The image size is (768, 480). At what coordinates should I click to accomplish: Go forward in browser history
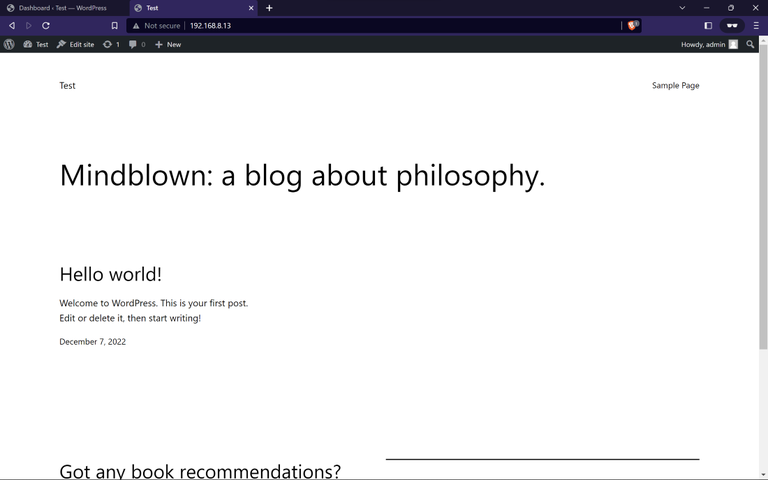pyautogui.click(x=28, y=25)
